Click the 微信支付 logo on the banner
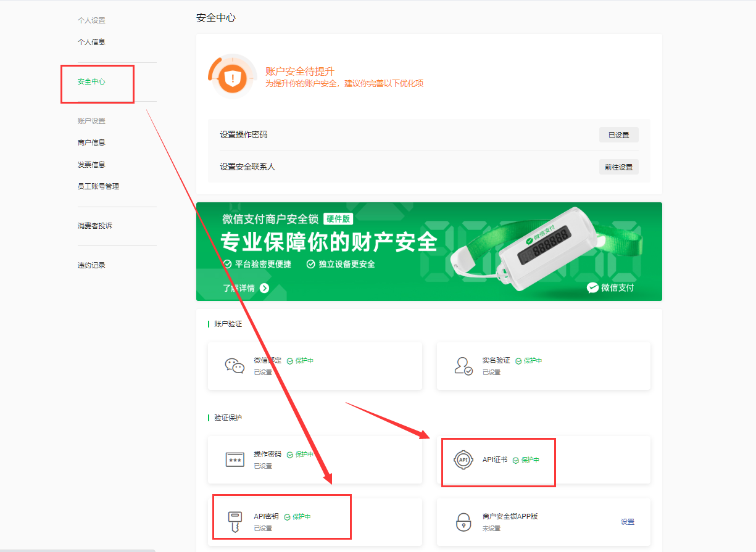The image size is (756, 552). pyautogui.click(x=610, y=287)
